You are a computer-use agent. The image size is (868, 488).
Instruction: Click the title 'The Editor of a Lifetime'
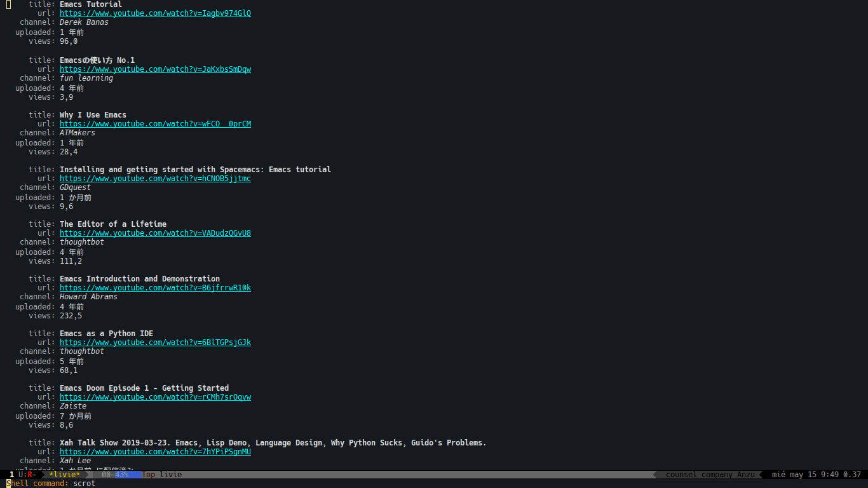pyautogui.click(x=113, y=224)
